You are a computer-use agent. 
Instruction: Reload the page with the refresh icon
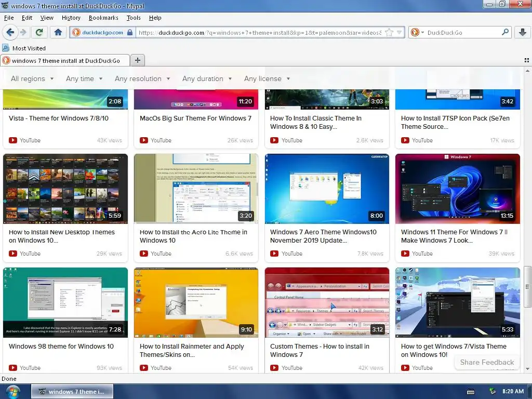(x=39, y=32)
